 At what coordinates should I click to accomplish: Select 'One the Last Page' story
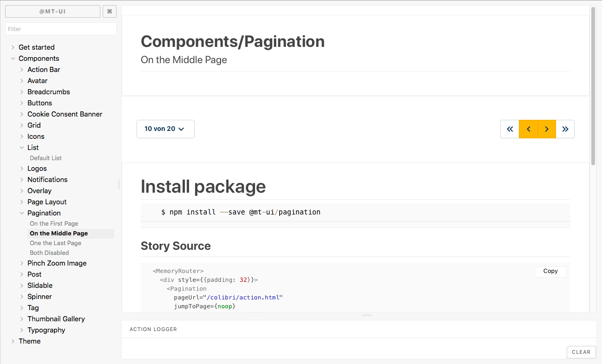(x=55, y=243)
